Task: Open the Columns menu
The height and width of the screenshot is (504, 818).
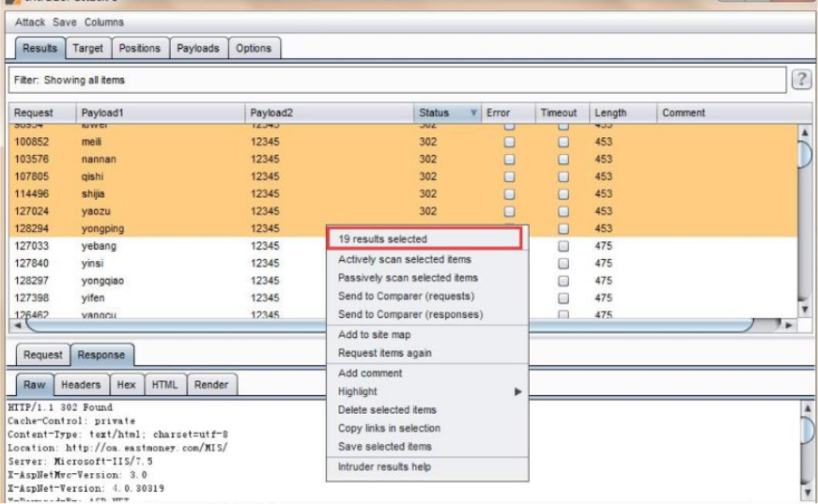Action: click(x=104, y=23)
